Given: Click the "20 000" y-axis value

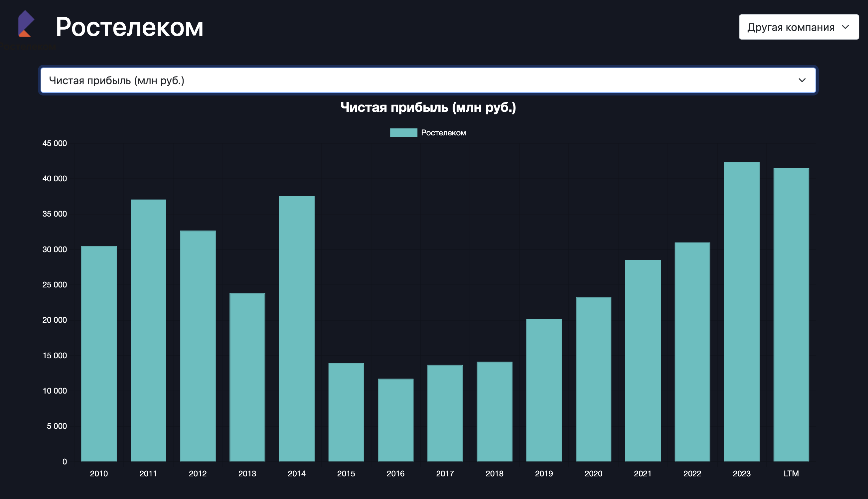Looking at the screenshot, I should click(x=55, y=320).
